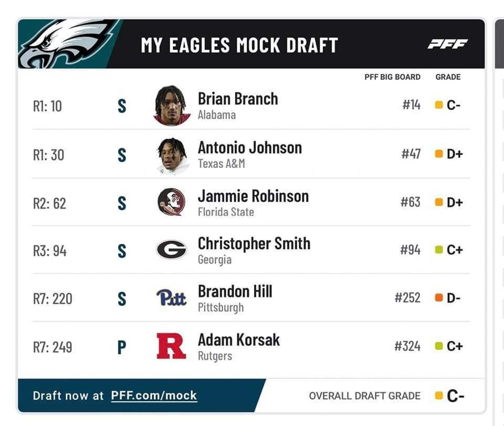Click the My Eagles Mock Draft title

239,45
